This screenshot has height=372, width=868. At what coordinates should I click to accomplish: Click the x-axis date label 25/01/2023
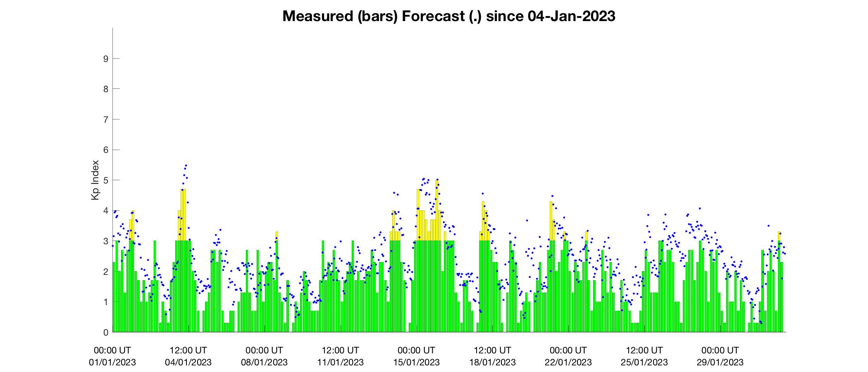click(644, 362)
